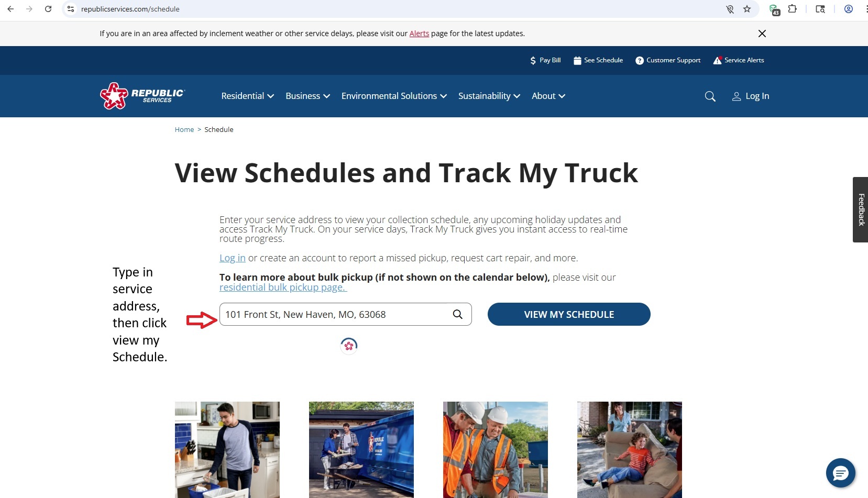Open the Feedback side tab
This screenshot has height=498, width=868.
point(861,209)
